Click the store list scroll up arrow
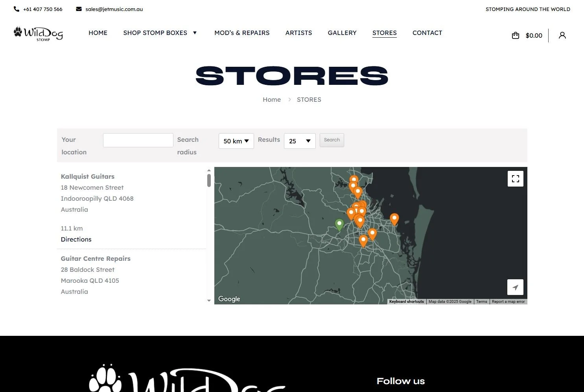This screenshot has width=584, height=392. 209,170
